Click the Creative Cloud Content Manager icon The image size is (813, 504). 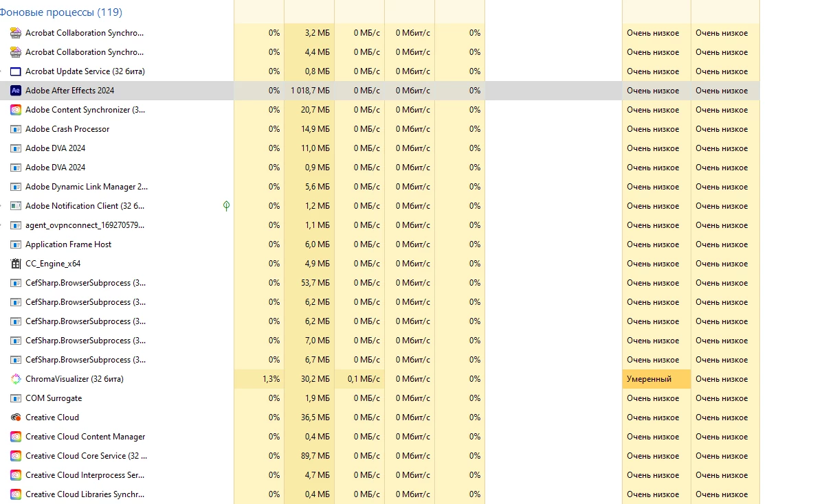16,437
